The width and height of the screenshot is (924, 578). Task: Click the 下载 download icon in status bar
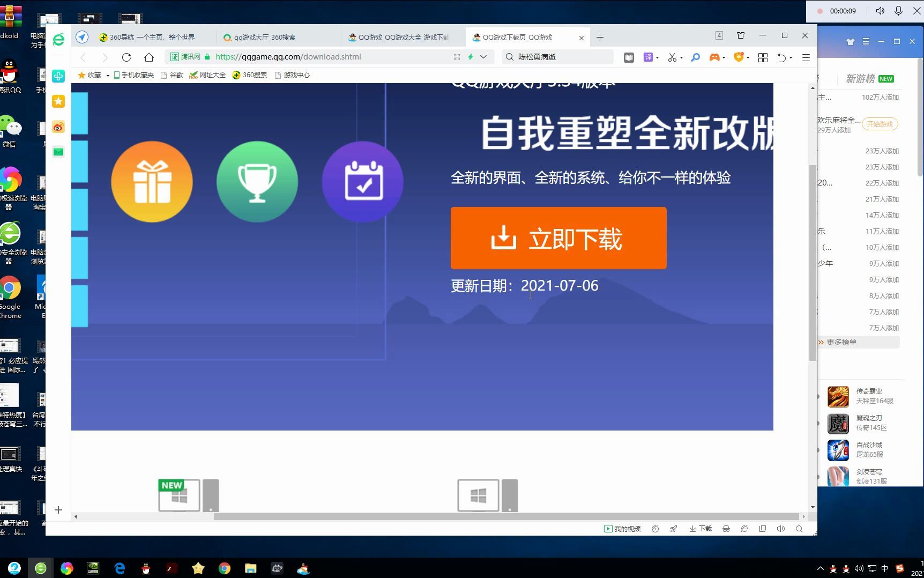click(699, 529)
